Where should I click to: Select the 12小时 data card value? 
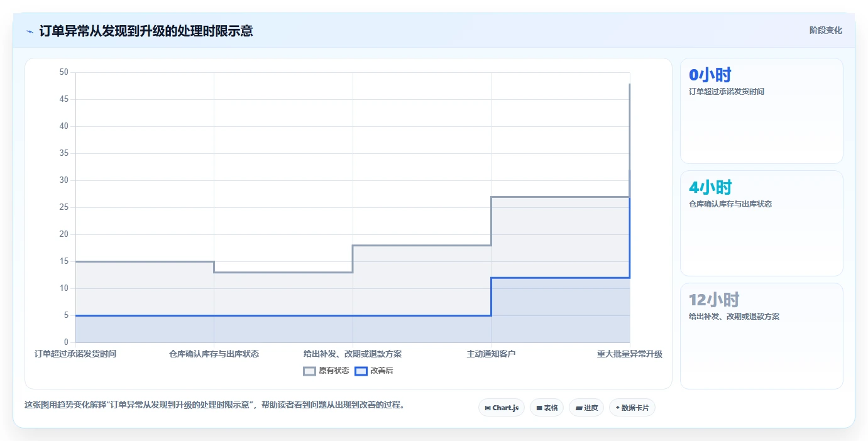(714, 300)
